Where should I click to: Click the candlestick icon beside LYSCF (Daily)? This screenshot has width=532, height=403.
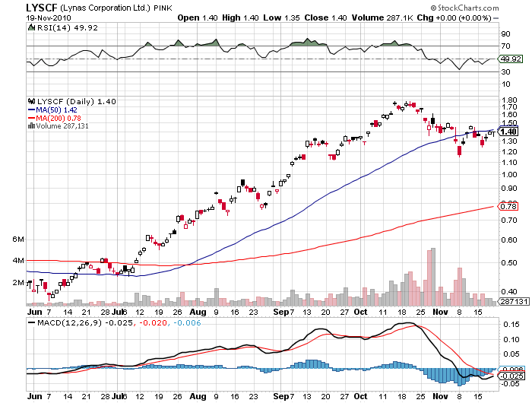32,101
